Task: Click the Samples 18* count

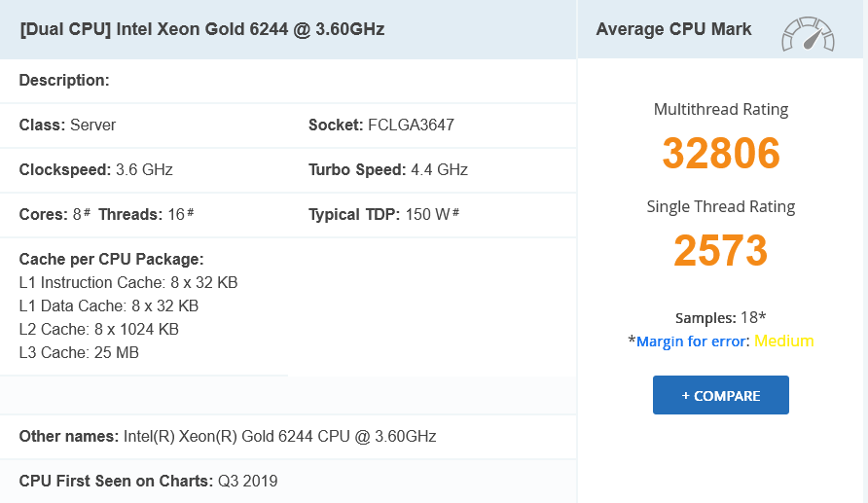Action: 721,317
